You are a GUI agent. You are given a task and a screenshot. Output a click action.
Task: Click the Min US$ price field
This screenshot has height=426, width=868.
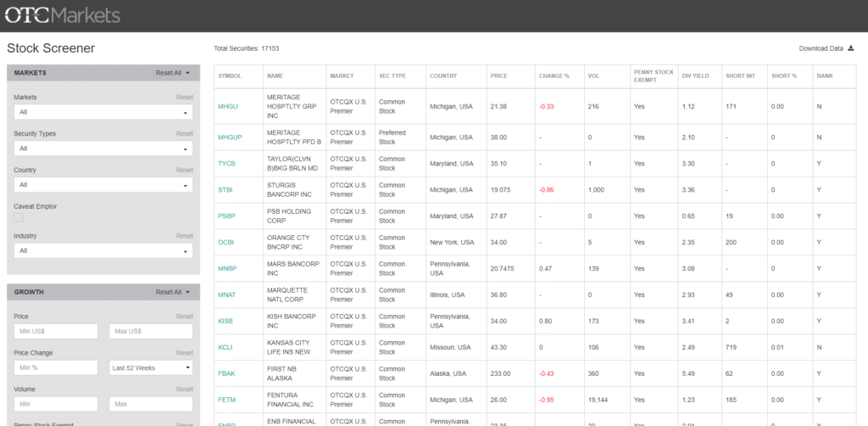click(56, 331)
